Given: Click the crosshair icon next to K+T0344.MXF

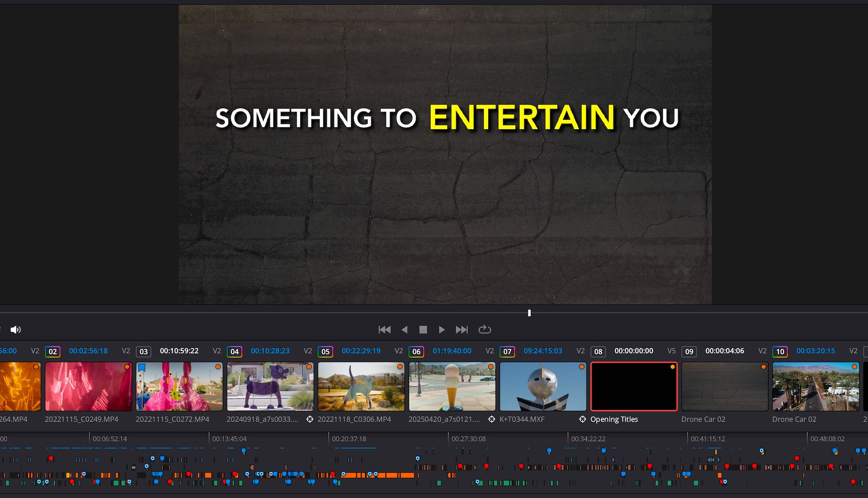Looking at the screenshot, I should click(492, 419).
